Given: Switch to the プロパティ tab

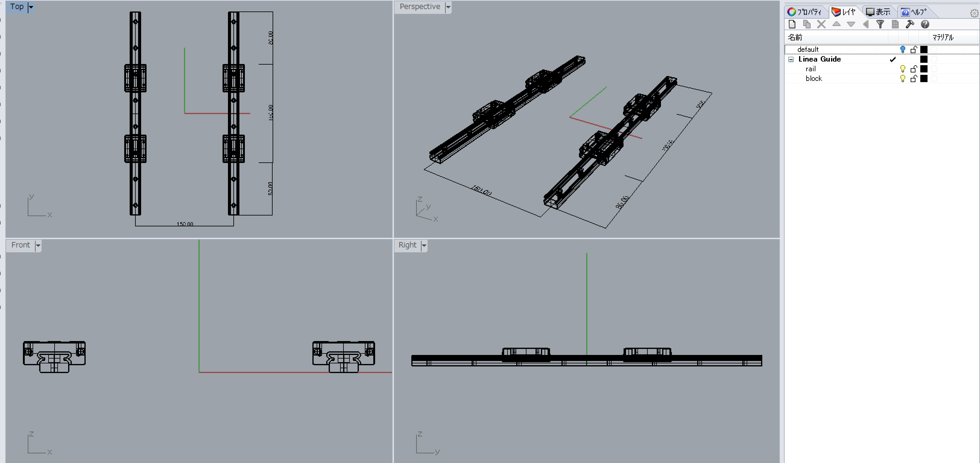Looking at the screenshot, I should click(805, 12).
